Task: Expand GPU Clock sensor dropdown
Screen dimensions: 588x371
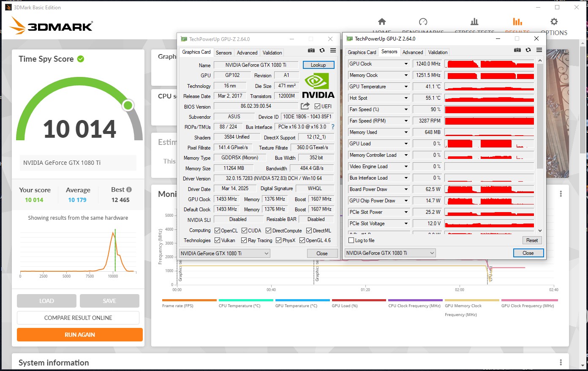Action: click(406, 64)
